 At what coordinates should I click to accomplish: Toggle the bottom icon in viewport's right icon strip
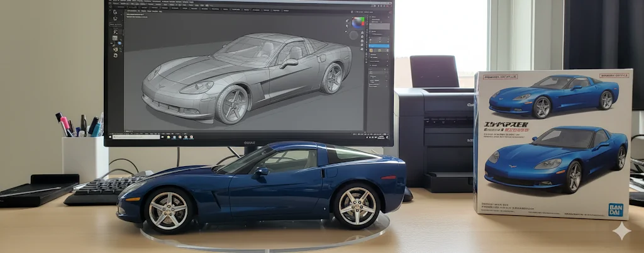click(x=362, y=49)
